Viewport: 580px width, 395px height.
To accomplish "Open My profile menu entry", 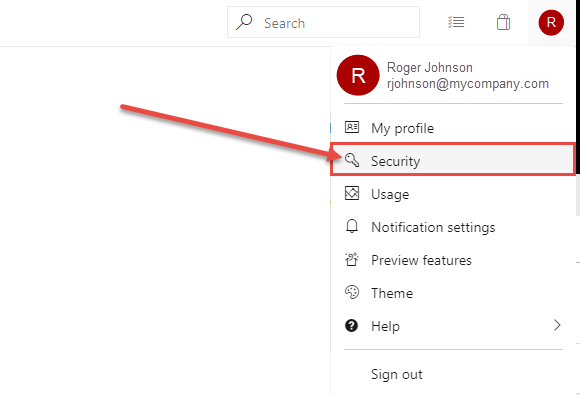I will click(452, 128).
